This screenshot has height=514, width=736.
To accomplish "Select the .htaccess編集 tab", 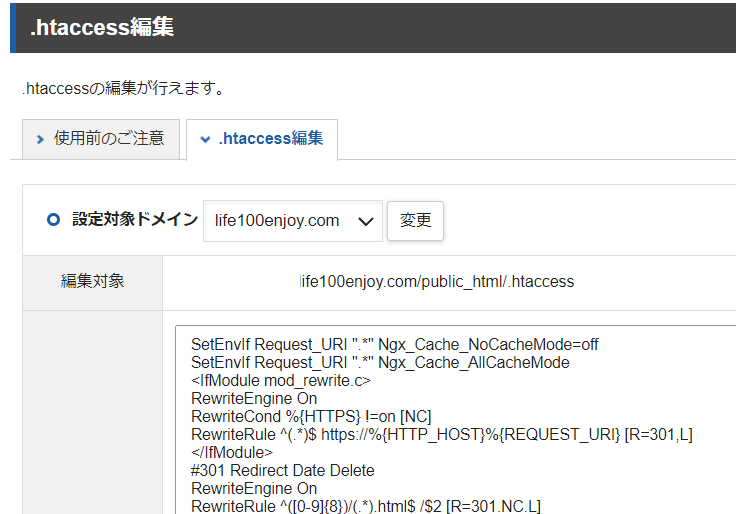I will [262, 139].
